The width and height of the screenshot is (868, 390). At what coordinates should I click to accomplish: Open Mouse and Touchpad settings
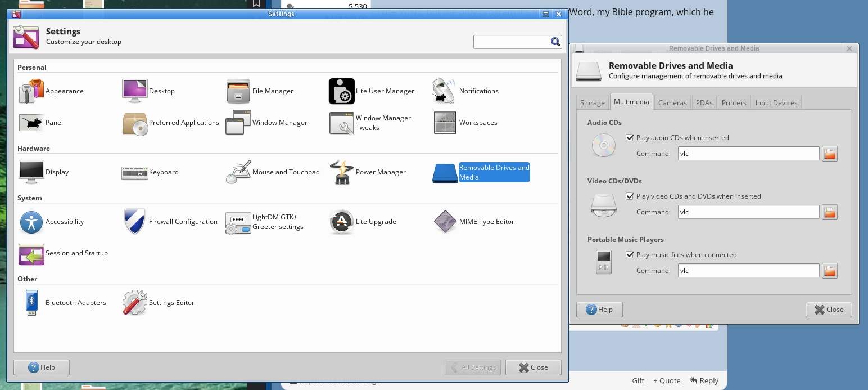[238, 172]
